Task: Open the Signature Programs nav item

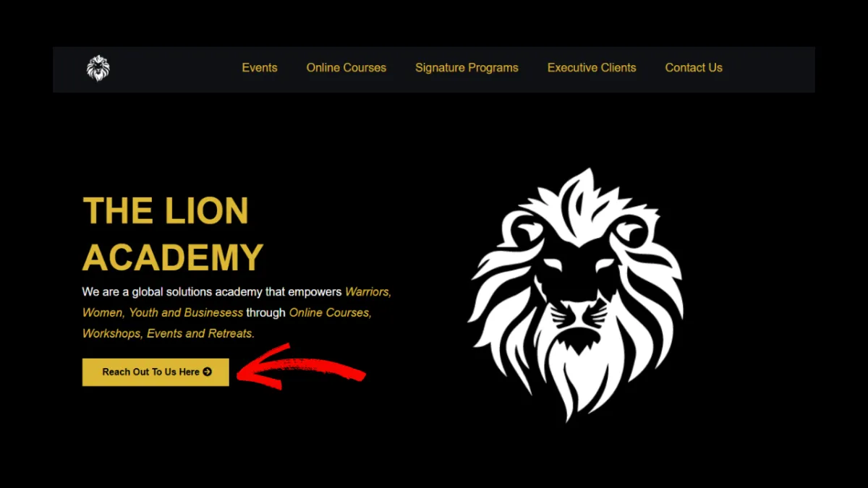Action: [467, 68]
